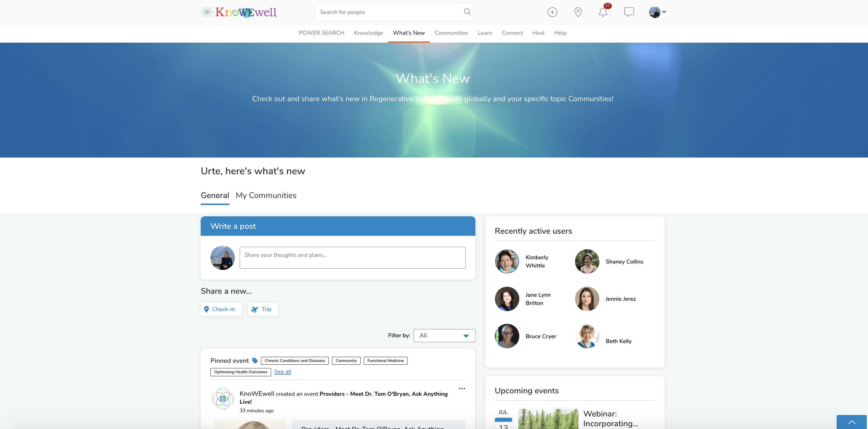The height and width of the screenshot is (429, 868).
Task: Open Jane Lynn Britton name link
Action: click(x=538, y=299)
